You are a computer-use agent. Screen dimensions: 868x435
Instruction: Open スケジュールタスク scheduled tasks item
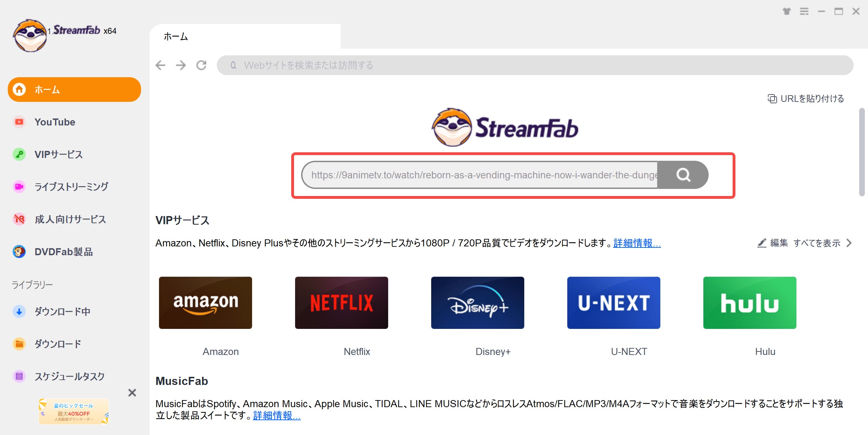click(x=74, y=376)
